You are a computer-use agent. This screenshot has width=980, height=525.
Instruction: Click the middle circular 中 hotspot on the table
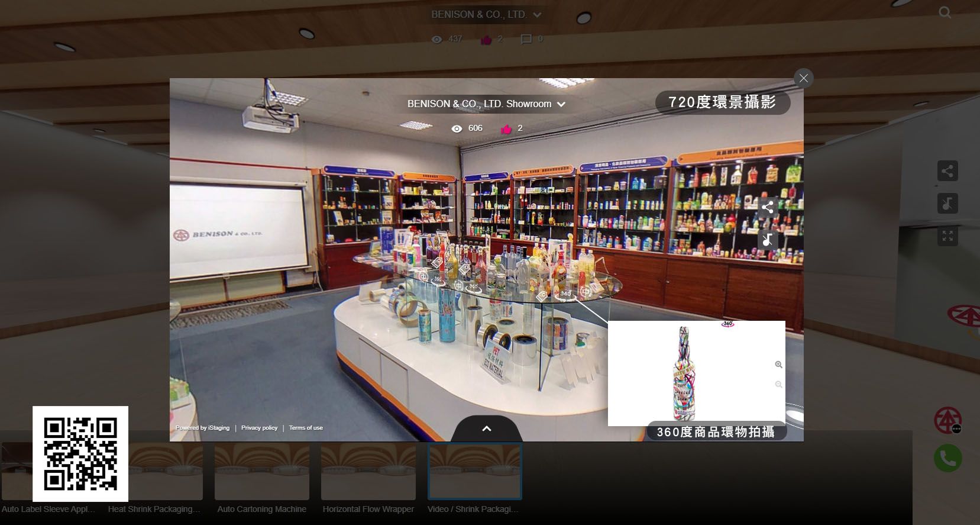[x=458, y=285]
